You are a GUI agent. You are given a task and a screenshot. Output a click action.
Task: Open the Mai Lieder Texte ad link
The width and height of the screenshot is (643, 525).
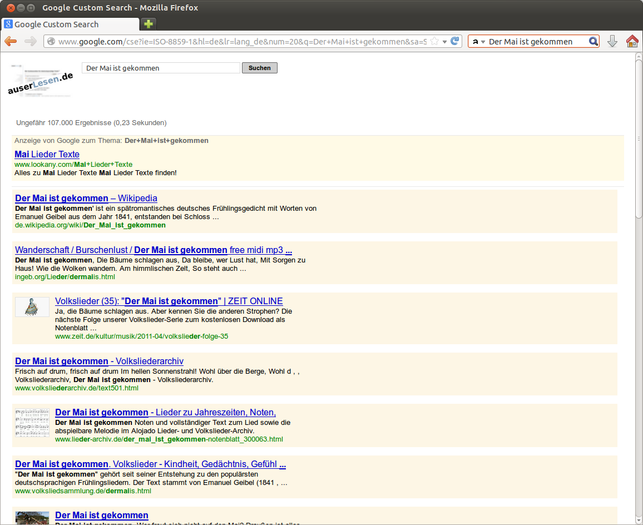47,154
